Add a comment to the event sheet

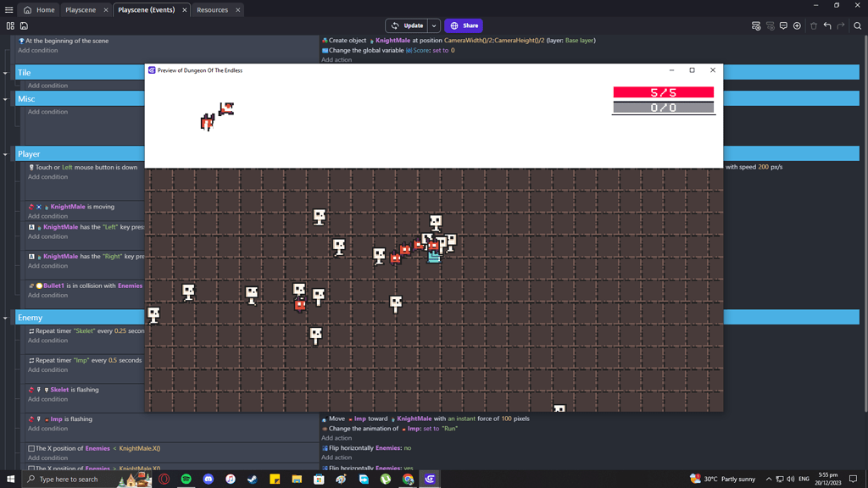[x=783, y=25]
